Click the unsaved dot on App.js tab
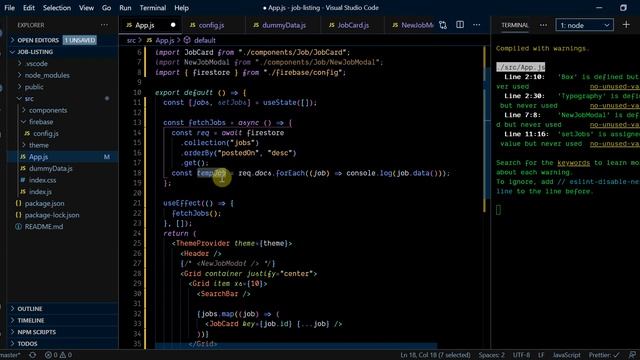This screenshot has width=640, height=360. [x=173, y=25]
